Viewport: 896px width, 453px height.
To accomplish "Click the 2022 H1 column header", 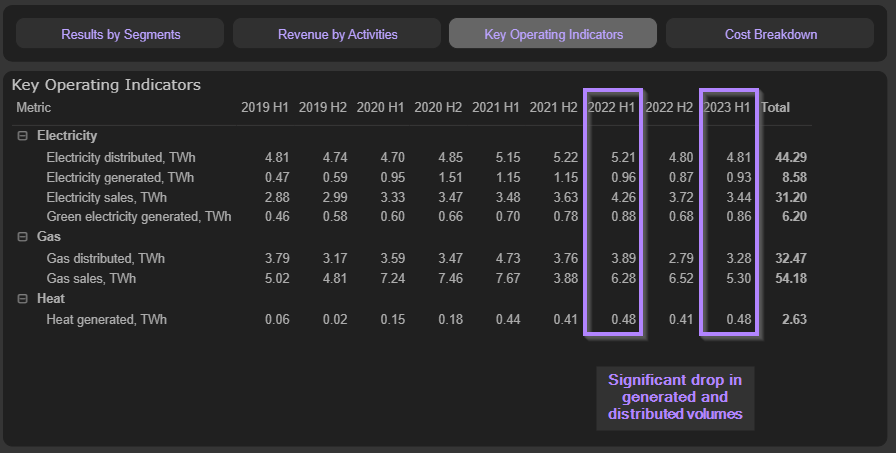I will click(x=613, y=108).
